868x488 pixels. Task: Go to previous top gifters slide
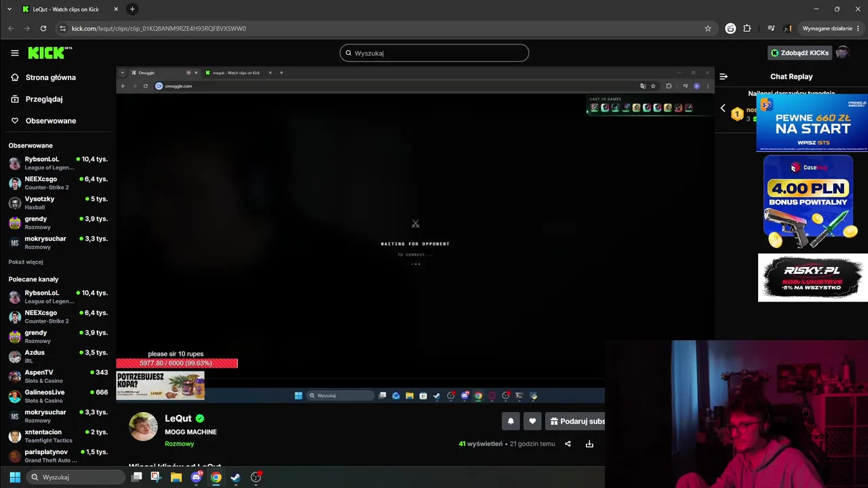pyautogui.click(x=722, y=108)
